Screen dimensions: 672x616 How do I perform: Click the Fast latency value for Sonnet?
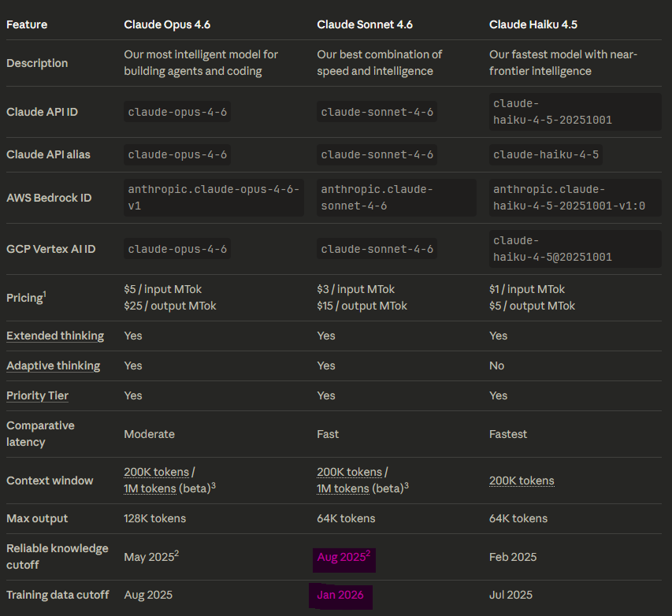click(x=328, y=434)
